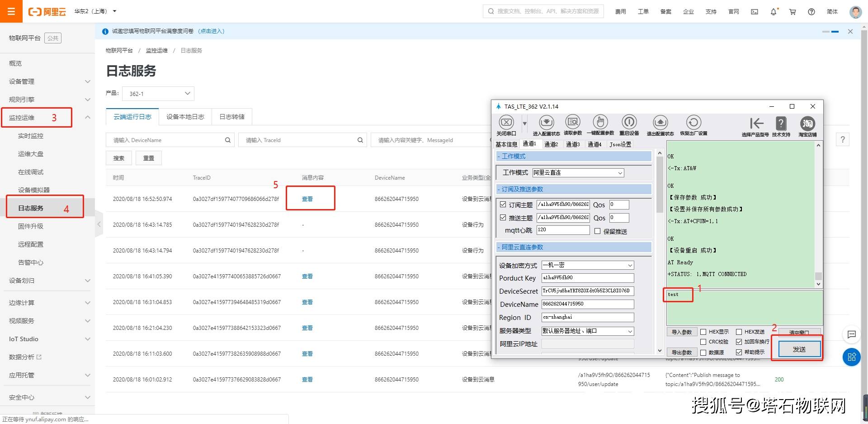
Task: Enable HEX发送 checkbox
Action: (x=739, y=332)
